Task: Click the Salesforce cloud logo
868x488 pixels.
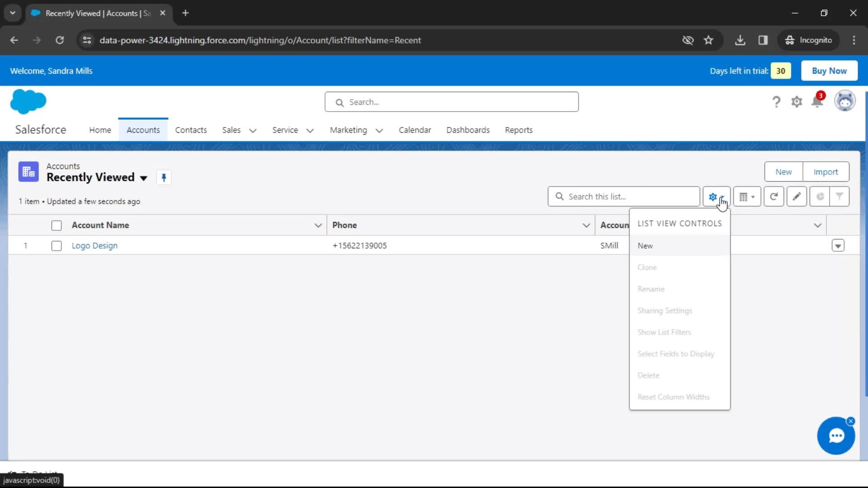Action: tap(28, 101)
